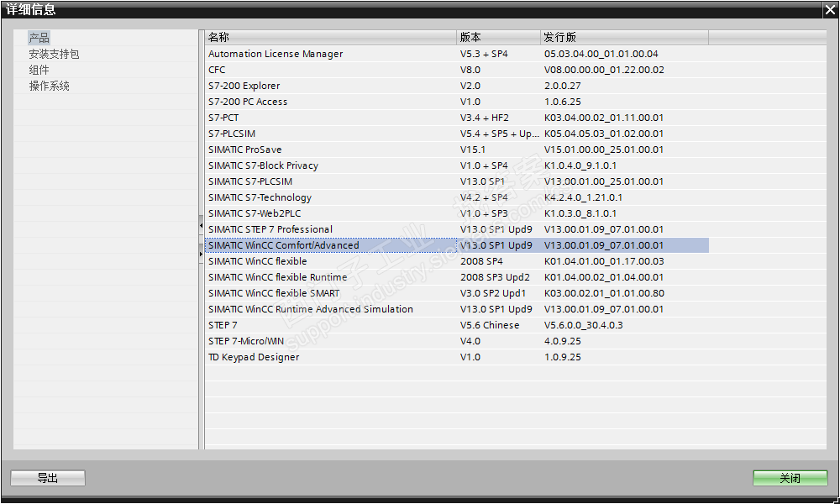
Task: Click release V15.01.00.00_25.01.00.01 cell
Action: click(625, 150)
